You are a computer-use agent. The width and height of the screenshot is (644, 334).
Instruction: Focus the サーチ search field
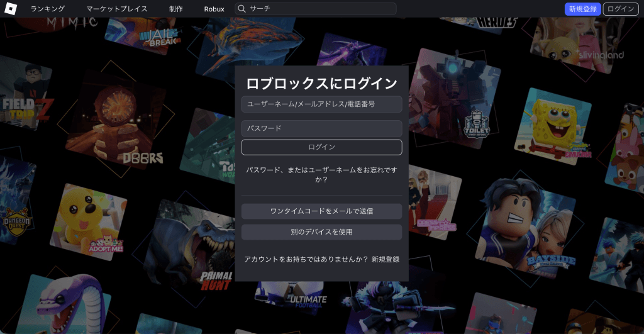click(x=316, y=9)
